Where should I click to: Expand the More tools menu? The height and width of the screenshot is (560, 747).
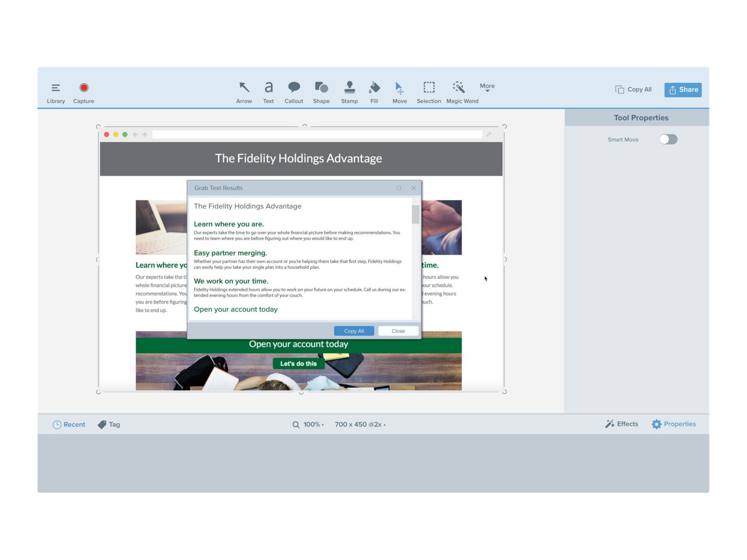[487, 89]
